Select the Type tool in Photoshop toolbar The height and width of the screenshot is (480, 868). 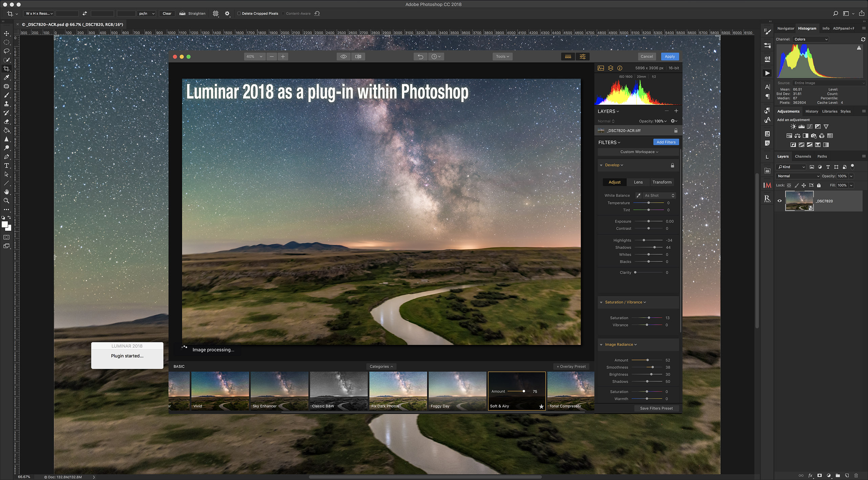click(6, 166)
